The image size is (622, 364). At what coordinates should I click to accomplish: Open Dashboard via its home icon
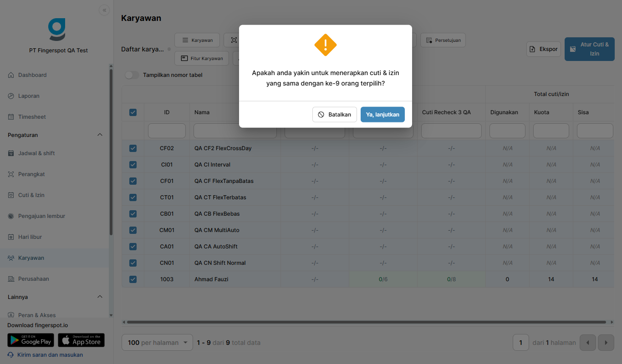(11, 75)
